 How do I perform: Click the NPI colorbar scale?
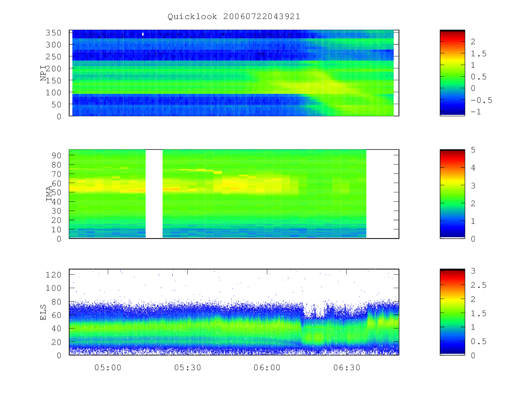click(452, 73)
